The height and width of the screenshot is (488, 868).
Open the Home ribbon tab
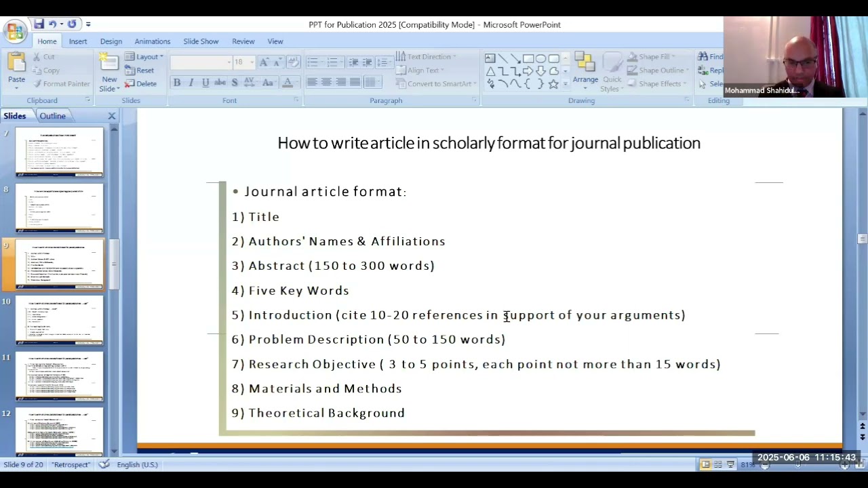pos(47,41)
